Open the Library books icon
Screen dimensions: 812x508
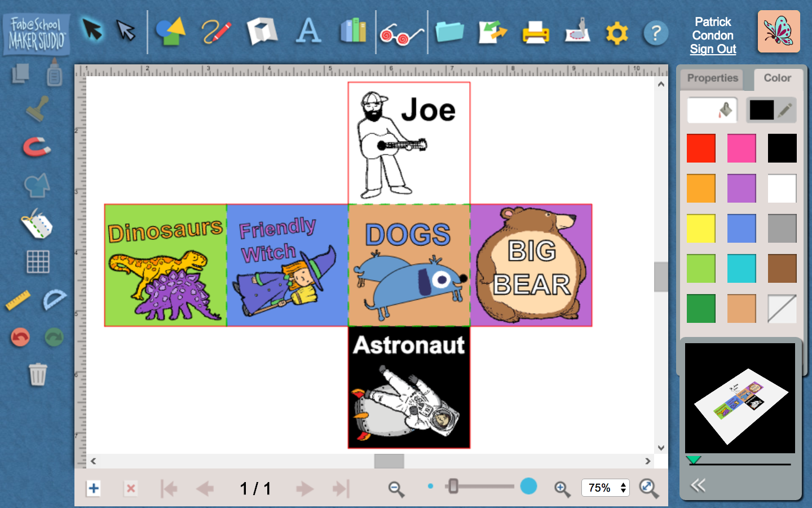point(354,31)
